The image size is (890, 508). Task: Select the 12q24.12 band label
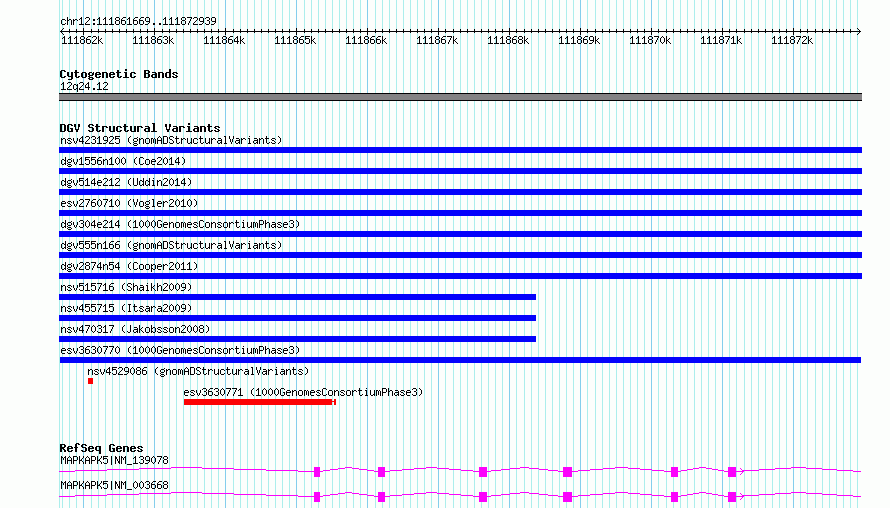[x=84, y=86]
